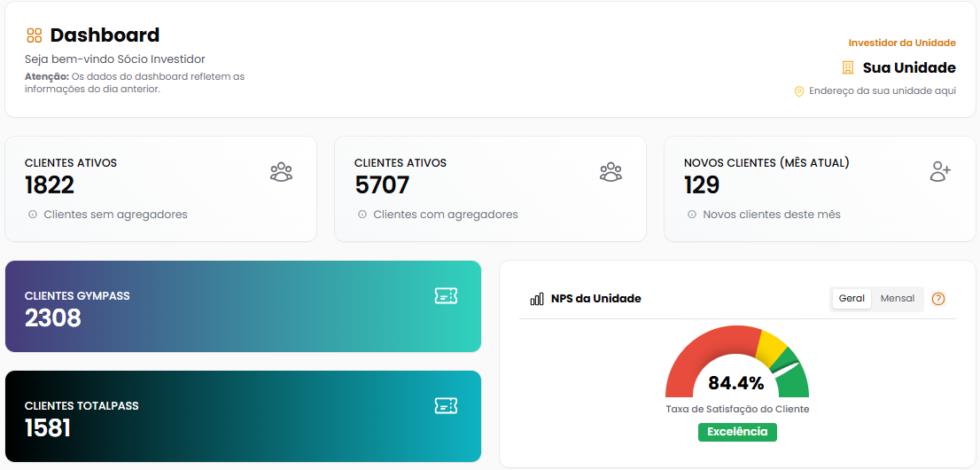Click the 5707 active clients value
The width and height of the screenshot is (980, 470).
point(382,185)
